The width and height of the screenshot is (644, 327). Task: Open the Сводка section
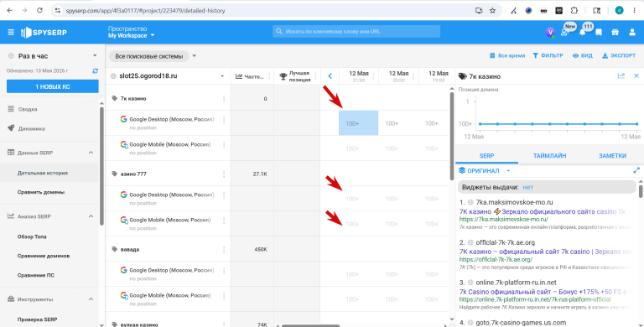point(28,109)
